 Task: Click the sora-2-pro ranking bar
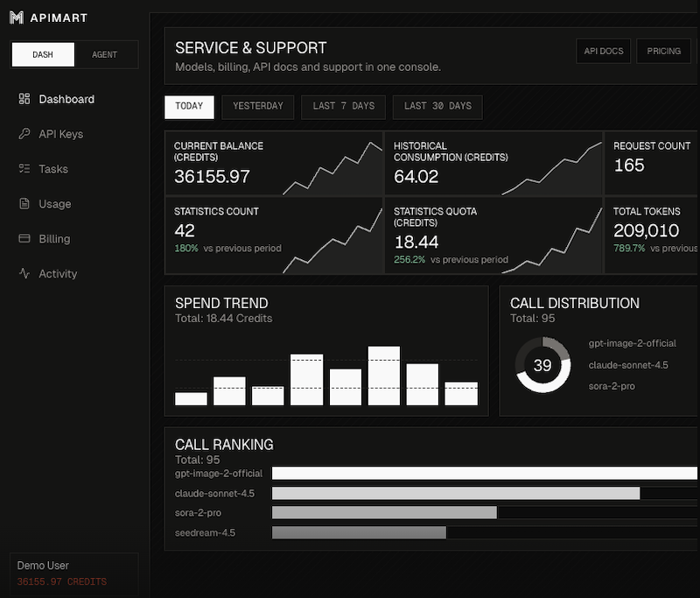pyautogui.click(x=384, y=513)
